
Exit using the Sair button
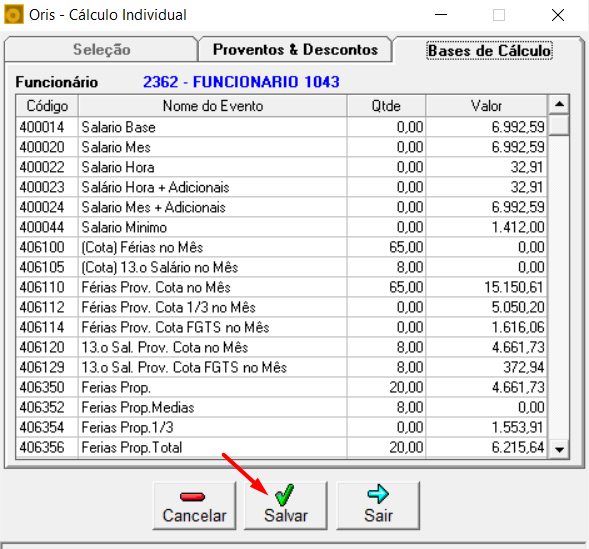click(378, 506)
